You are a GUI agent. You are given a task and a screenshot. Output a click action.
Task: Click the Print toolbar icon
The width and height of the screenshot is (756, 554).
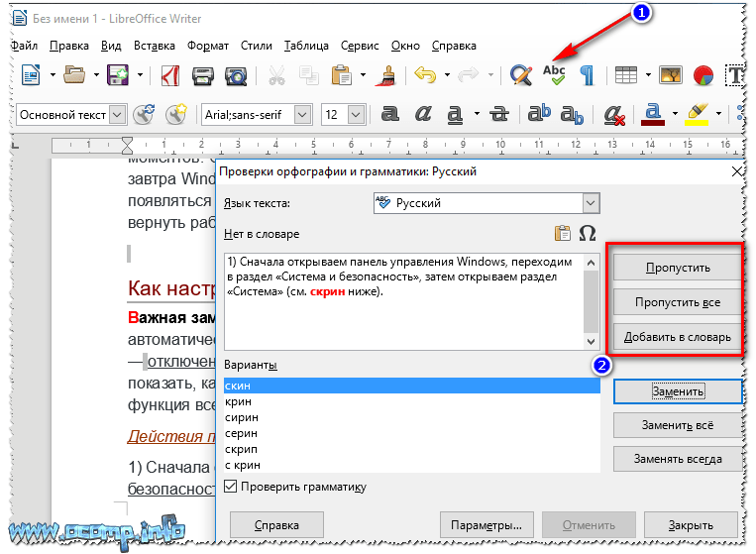(x=203, y=75)
